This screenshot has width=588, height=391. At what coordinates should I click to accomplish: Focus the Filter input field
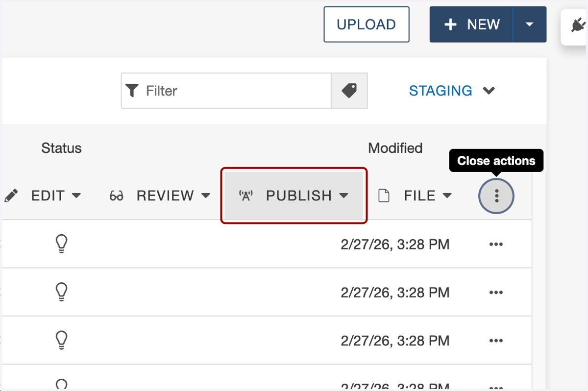point(226,91)
